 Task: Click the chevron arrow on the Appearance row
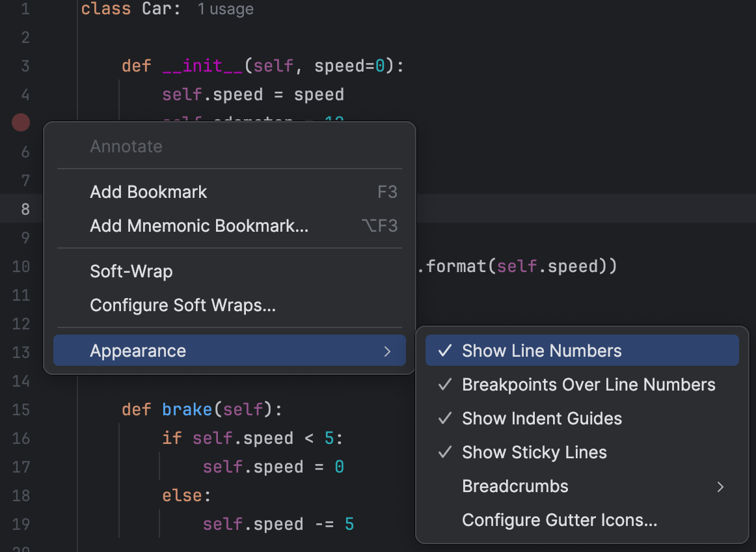pyautogui.click(x=388, y=350)
